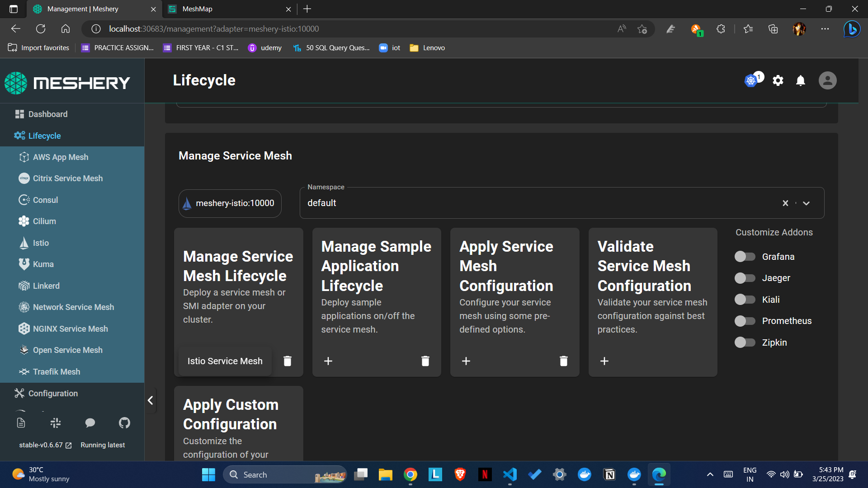Open AWS App Mesh adapter page
The height and width of the screenshot is (488, 868).
point(60,157)
